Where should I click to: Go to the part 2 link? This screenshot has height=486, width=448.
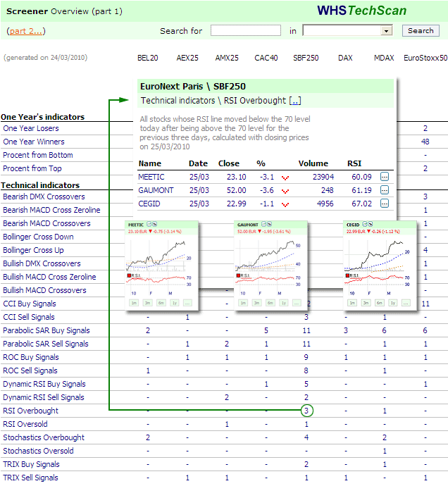tap(25, 31)
